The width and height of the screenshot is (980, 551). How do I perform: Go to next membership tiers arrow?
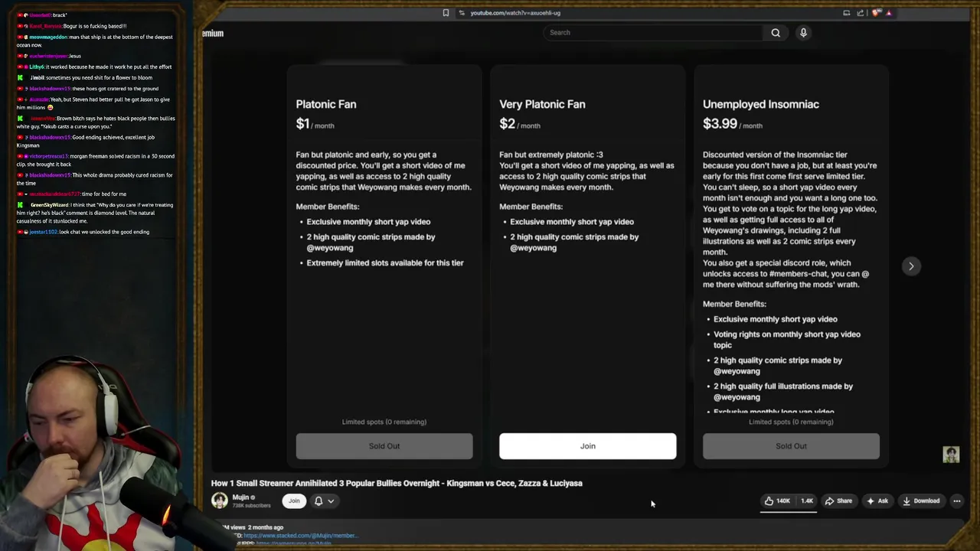911,266
